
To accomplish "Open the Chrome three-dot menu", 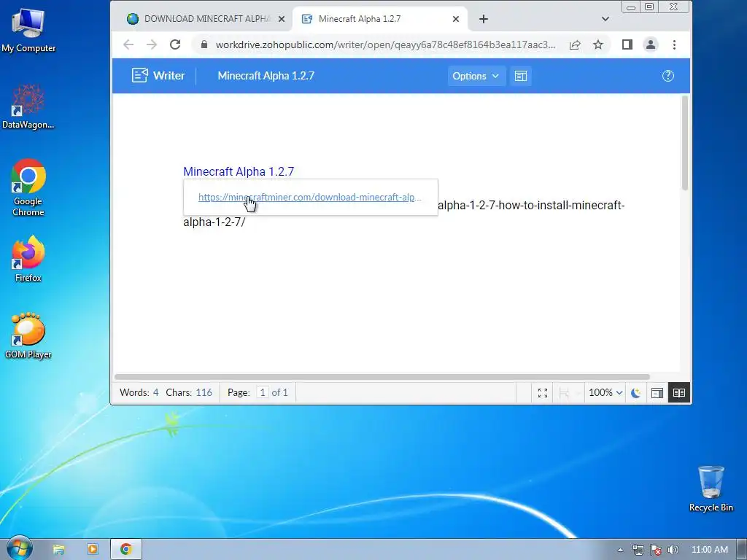I will [674, 44].
